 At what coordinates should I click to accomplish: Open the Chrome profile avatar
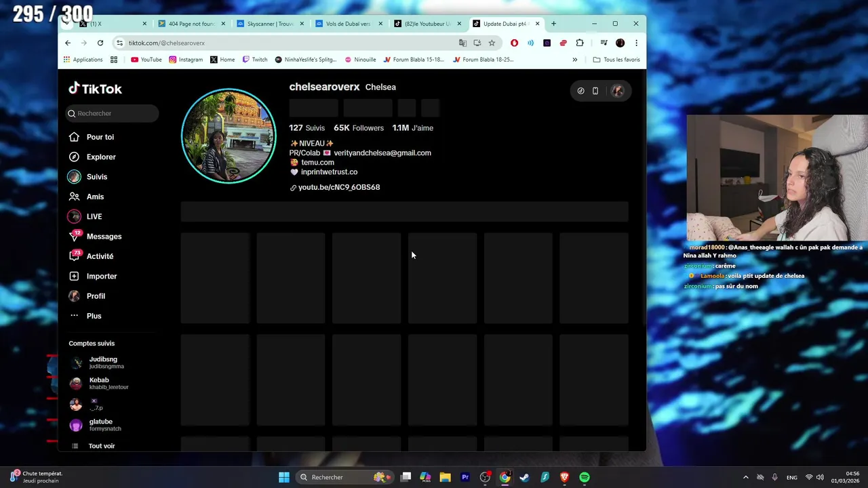(x=620, y=43)
